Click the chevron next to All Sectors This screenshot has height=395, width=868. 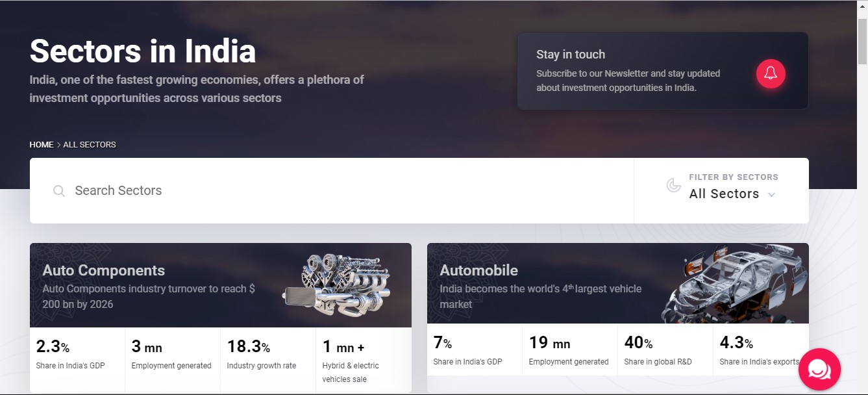pyautogui.click(x=771, y=195)
